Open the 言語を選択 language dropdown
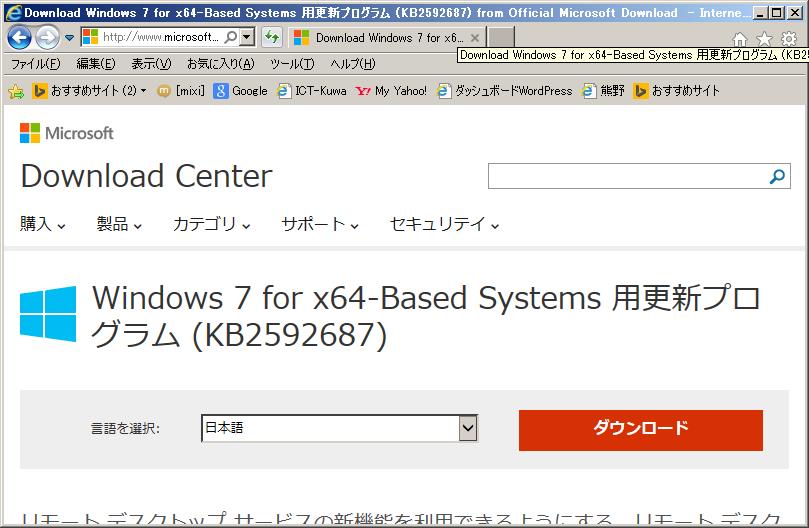 click(339, 428)
